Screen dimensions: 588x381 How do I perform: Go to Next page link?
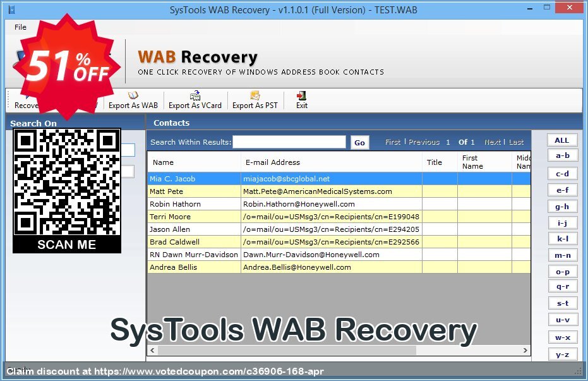tap(493, 142)
